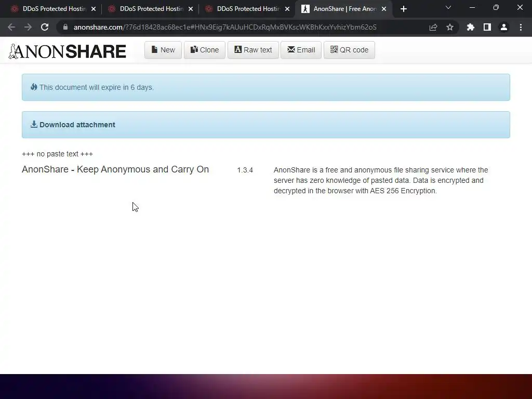Click the version number 1.3.4
532x399 pixels.
(x=245, y=170)
